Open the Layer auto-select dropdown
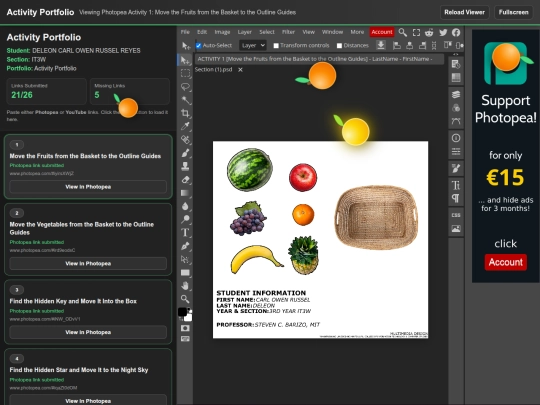540x405 pixels. (253, 45)
